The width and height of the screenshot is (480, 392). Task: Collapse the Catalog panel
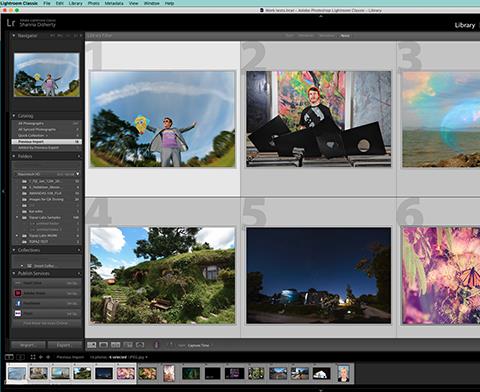tap(14, 116)
